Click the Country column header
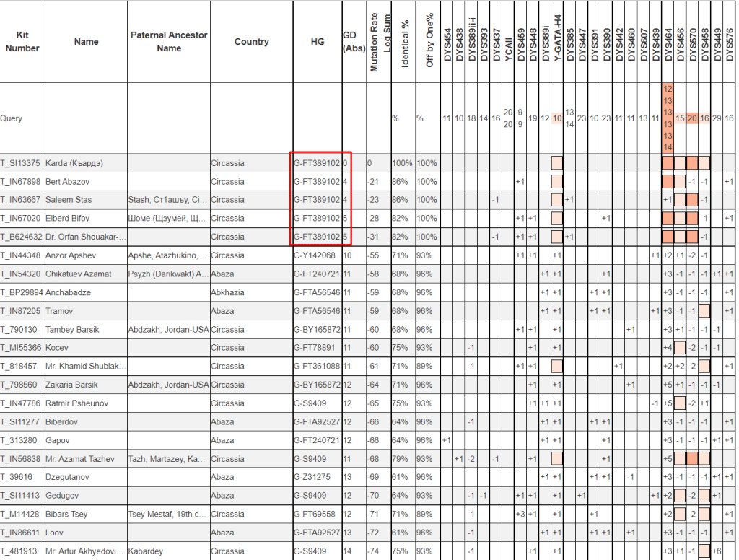739x560 pixels. coord(251,42)
